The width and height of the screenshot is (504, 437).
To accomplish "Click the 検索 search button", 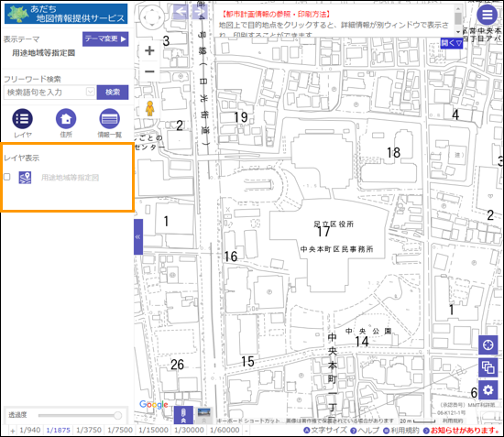I will click(x=113, y=93).
